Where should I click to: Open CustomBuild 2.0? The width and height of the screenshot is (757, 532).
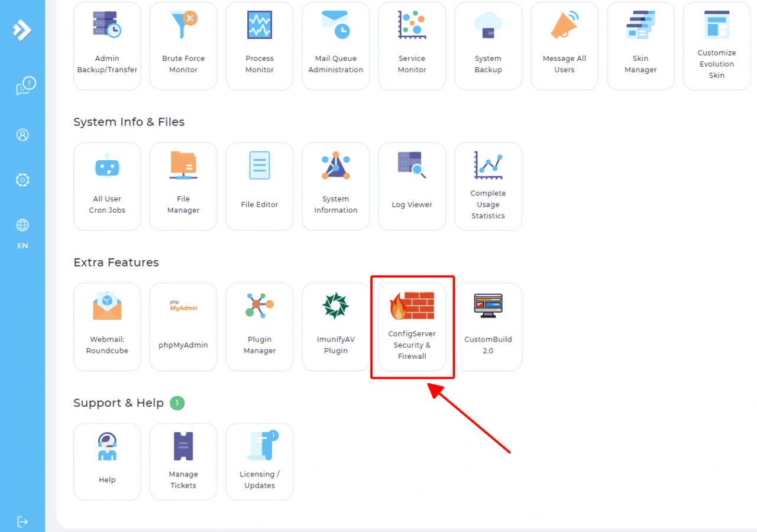[x=488, y=326]
